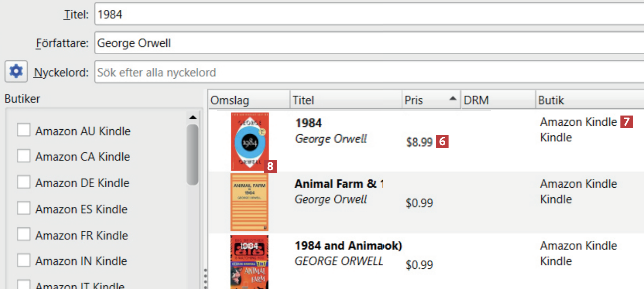Image resolution: width=644 pixels, height=289 pixels.
Task: Check the Amazon DE Kindle option
Action: (x=24, y=182)
